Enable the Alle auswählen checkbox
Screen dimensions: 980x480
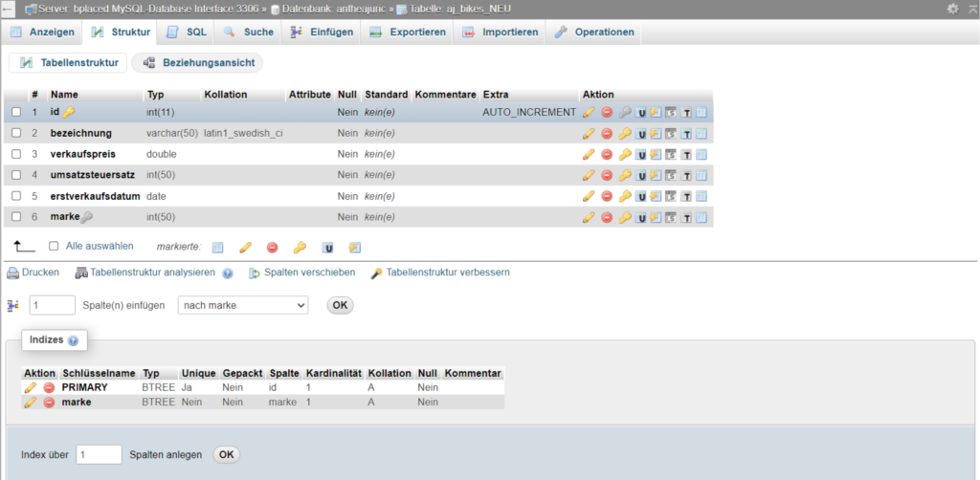pyautogui.click(x=55, y=246)
